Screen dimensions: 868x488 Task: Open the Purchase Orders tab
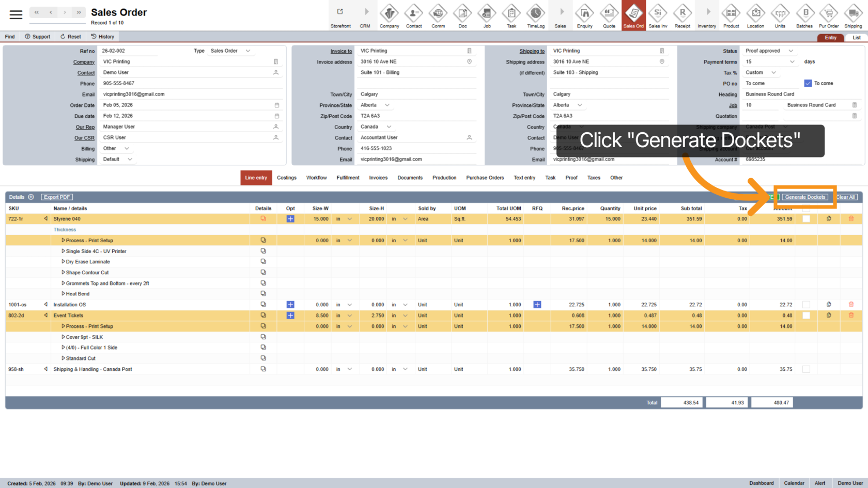[x=485, y=178]
